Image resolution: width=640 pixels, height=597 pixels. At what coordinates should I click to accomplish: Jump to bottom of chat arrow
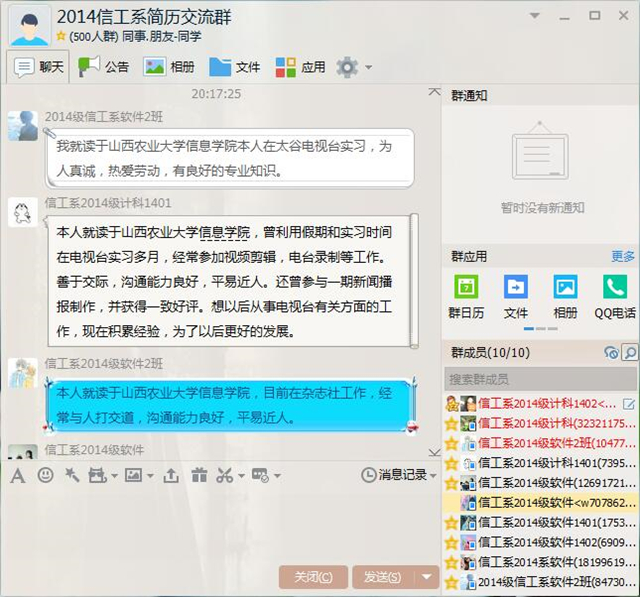click(434, 452)
